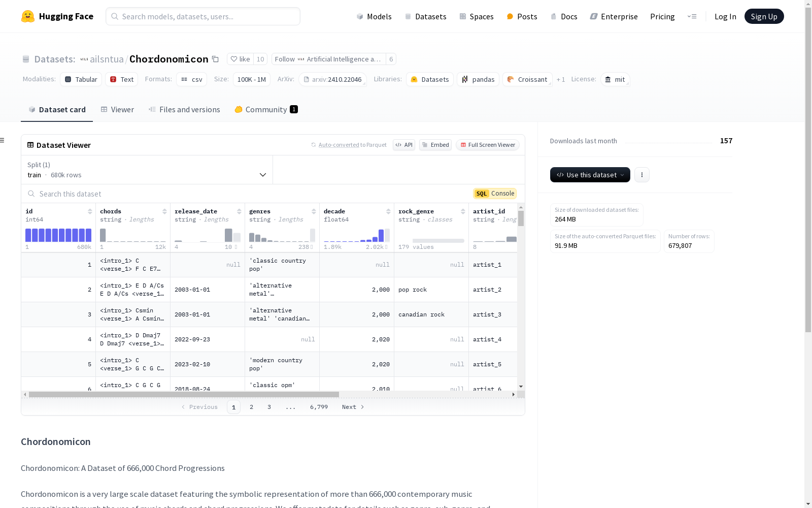Go to the Pricing page
This screenshot has height=508, width=812.
(662, 16)
